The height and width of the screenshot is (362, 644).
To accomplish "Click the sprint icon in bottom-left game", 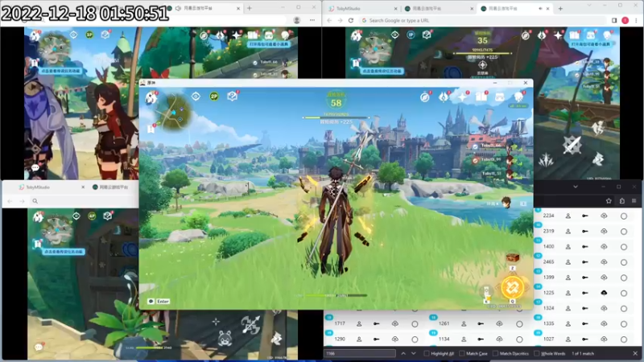I will [276, 339].
